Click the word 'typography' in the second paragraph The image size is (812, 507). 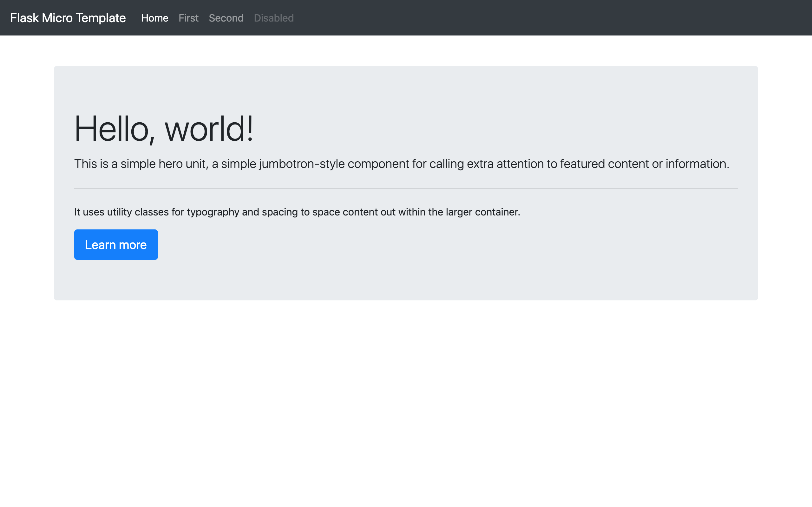point(213,212)
